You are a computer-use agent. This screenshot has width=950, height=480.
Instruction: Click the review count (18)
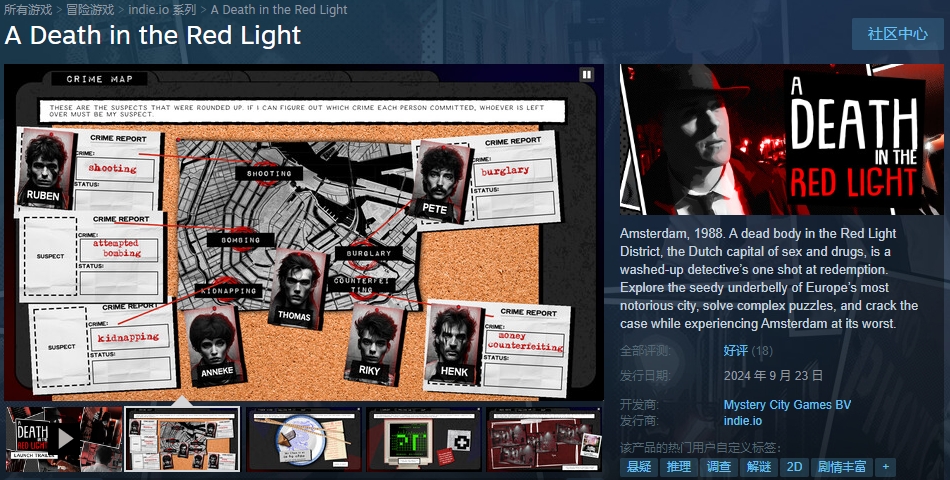tap(762, 350)
